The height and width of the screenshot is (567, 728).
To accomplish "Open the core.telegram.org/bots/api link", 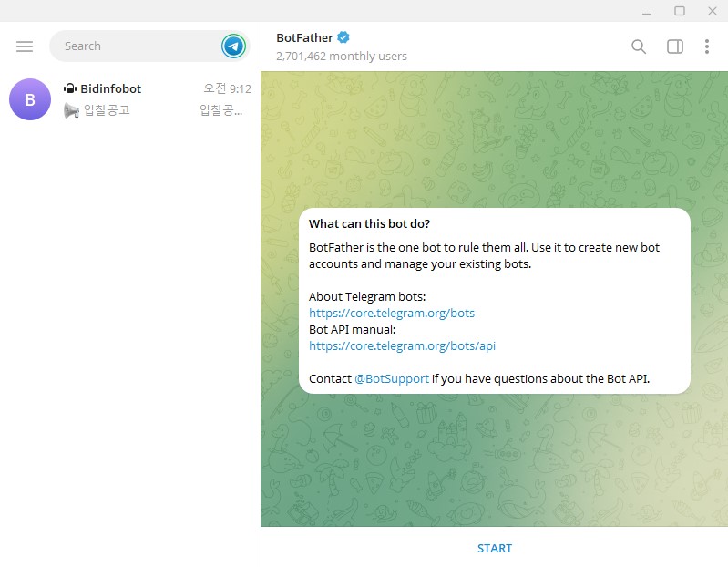I will (402, 346).
